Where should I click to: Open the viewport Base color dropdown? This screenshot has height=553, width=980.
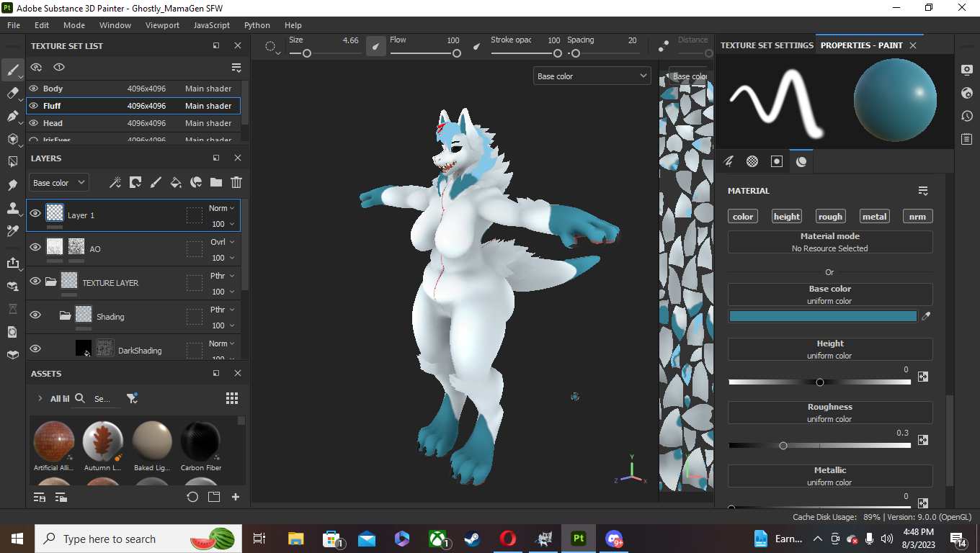592,76
